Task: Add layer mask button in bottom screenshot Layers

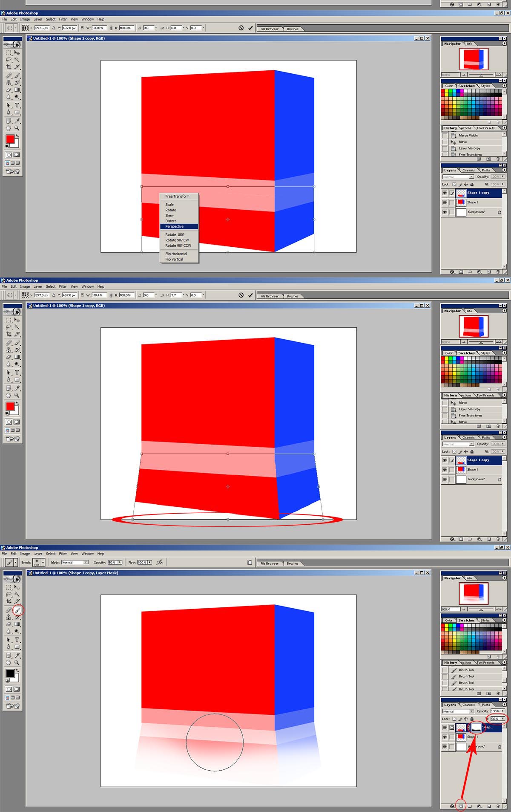Action: [x=461, y=806]
